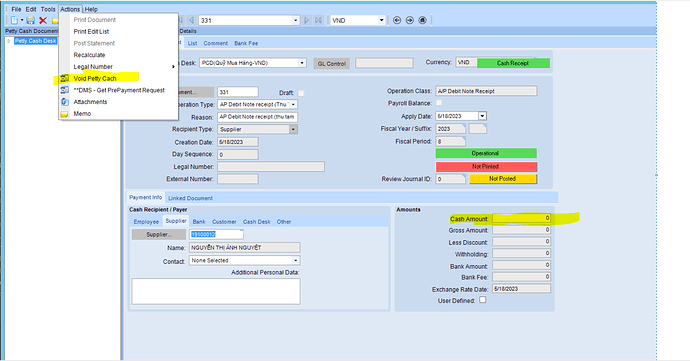The width and height of the screenshot is (690, 361).
Task: Click the Legal Number input field
Action: pos(271,166)
